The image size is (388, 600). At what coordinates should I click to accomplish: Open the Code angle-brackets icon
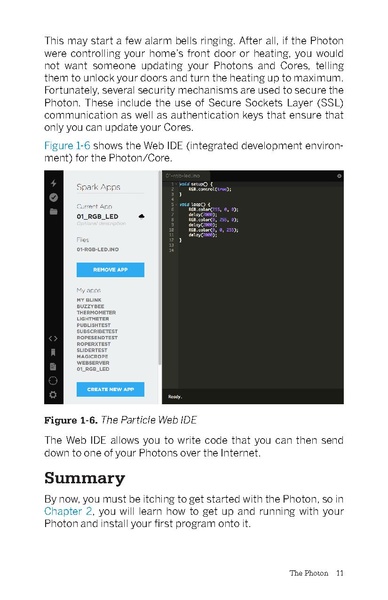(x=53, y=338)
